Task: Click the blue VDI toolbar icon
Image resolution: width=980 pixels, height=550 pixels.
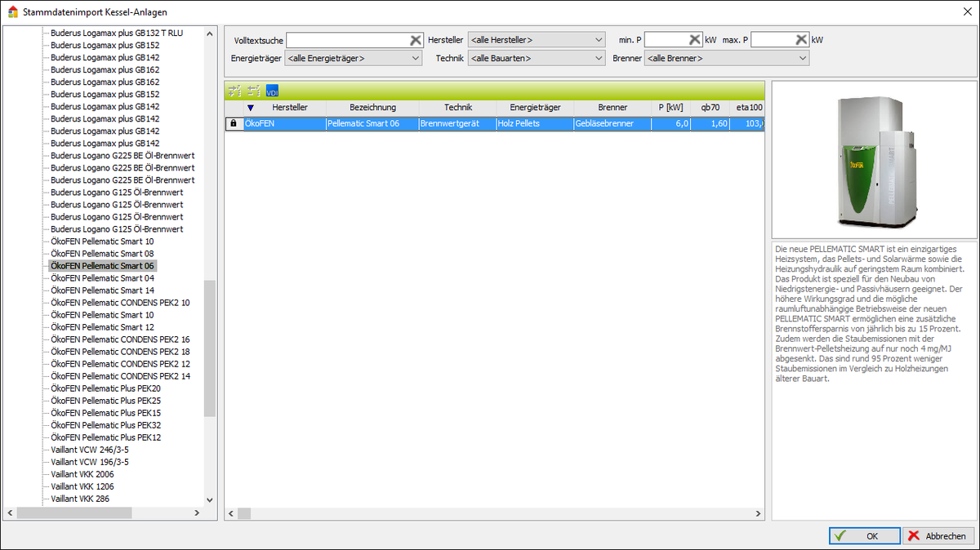Action: [x=273, y=91]
